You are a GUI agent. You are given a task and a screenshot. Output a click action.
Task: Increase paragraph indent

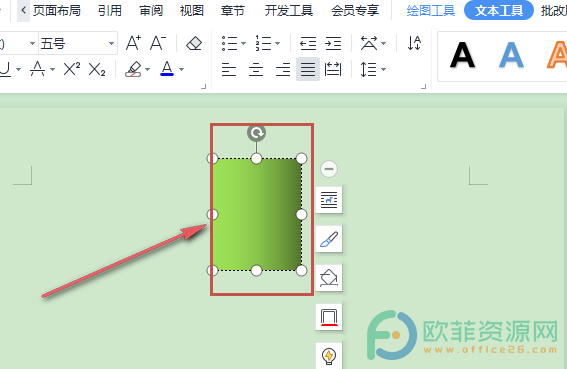tap(333, 43)
